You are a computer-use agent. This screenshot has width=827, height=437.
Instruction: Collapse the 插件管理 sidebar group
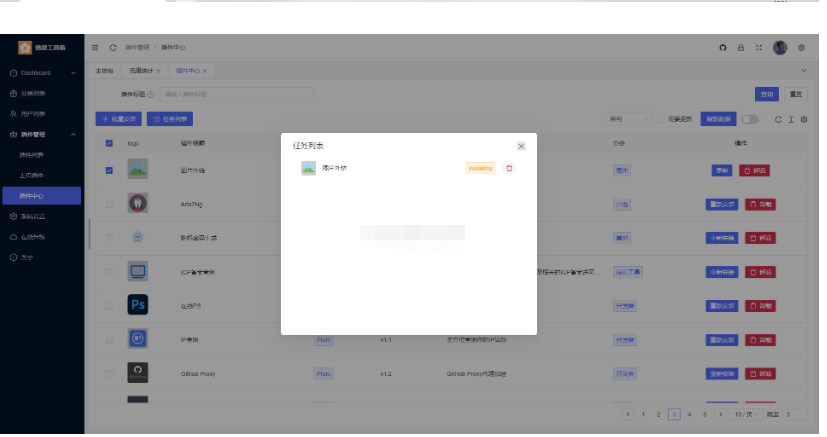click(x=42, y=134)
